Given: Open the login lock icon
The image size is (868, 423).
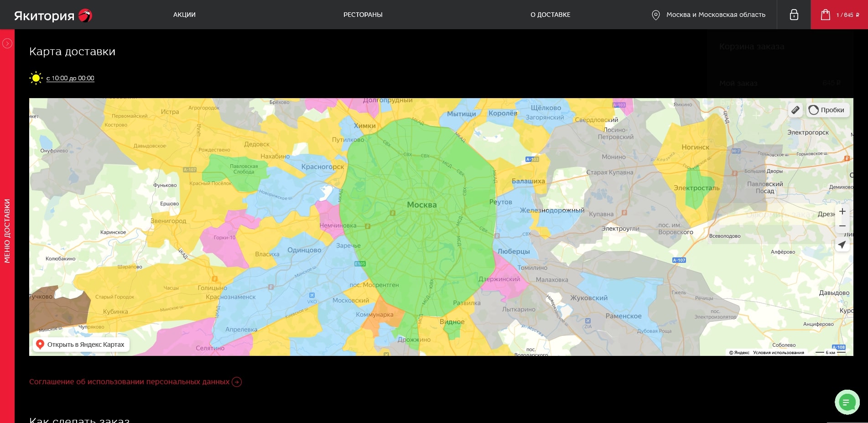Looking at the screenshot, I should tap(794, 15).
